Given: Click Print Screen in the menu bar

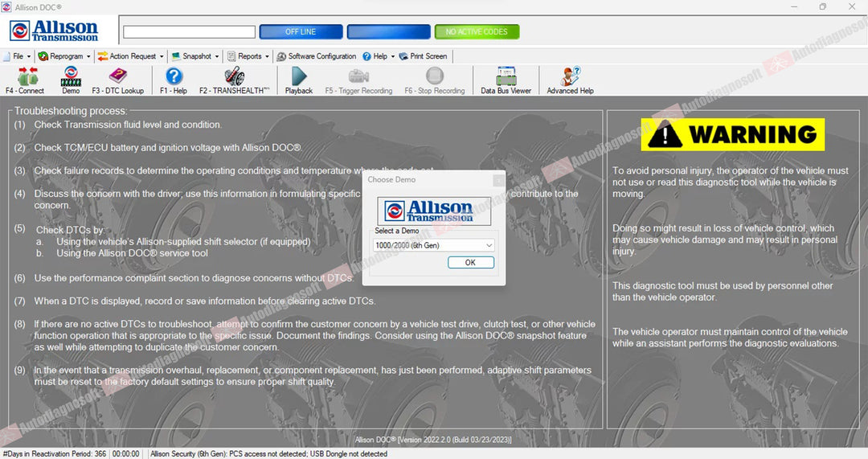Looking at the screenshot, I should tap(423, 56).
